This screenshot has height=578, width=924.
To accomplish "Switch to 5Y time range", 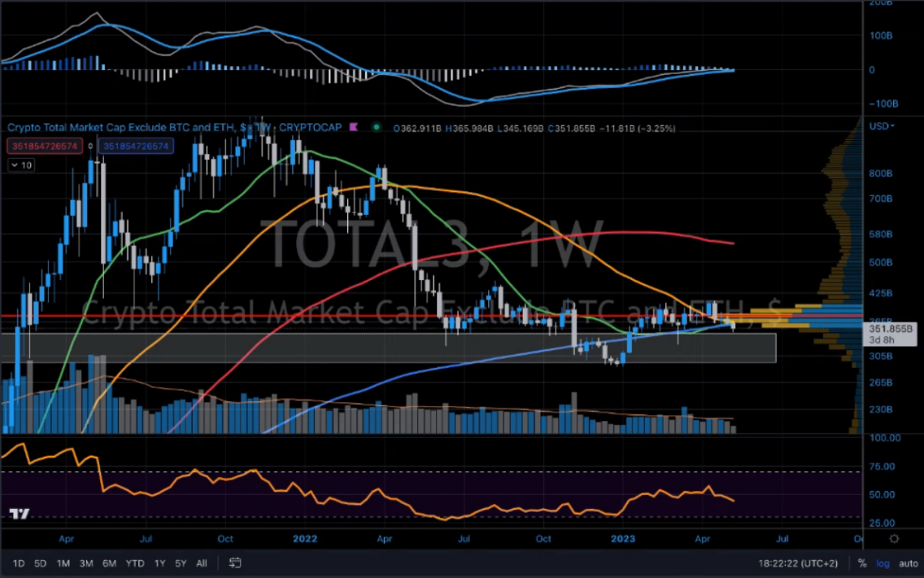I will (x=181, y=563).
